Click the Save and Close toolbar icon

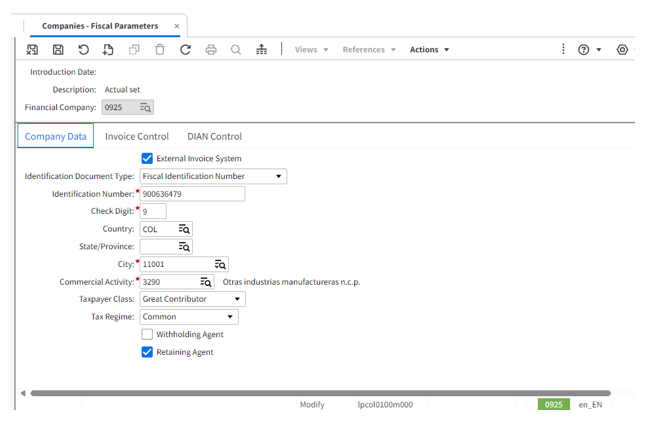32,49
